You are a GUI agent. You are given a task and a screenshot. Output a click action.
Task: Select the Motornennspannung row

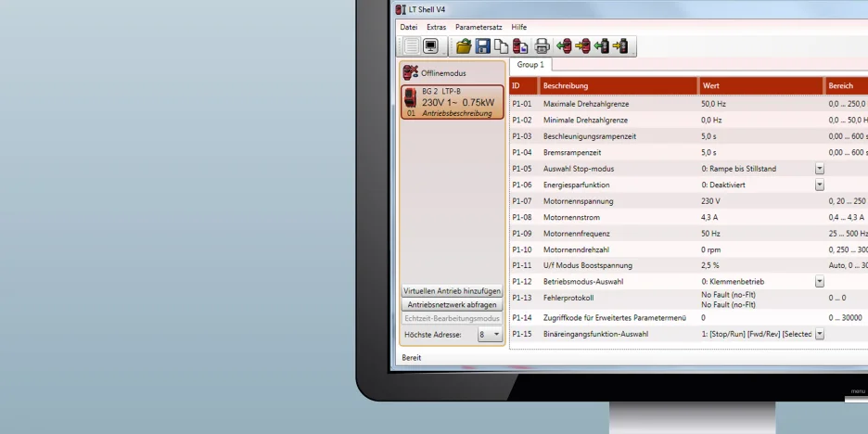pos(689,201)
